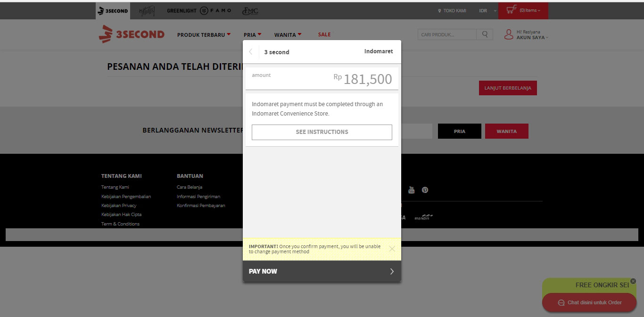This screenshot has height=317, width=644.
Task: Click the FREE ONGKIR promo banner
Action: coord(589,285)
